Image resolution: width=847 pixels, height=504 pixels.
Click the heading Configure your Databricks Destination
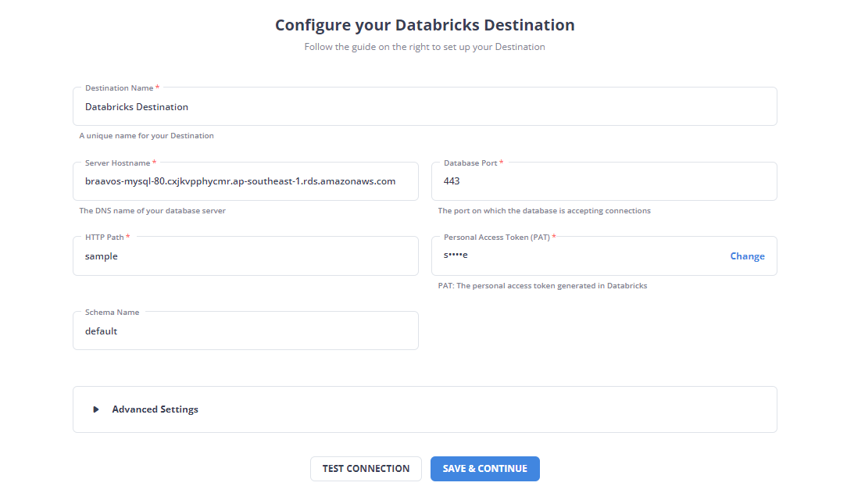(424, 25)
